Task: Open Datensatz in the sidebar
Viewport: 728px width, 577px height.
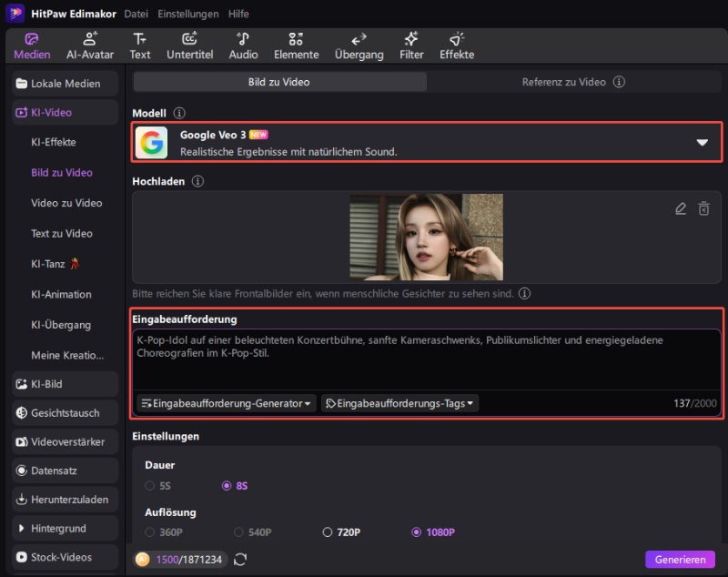Action: tap(65, 471)
